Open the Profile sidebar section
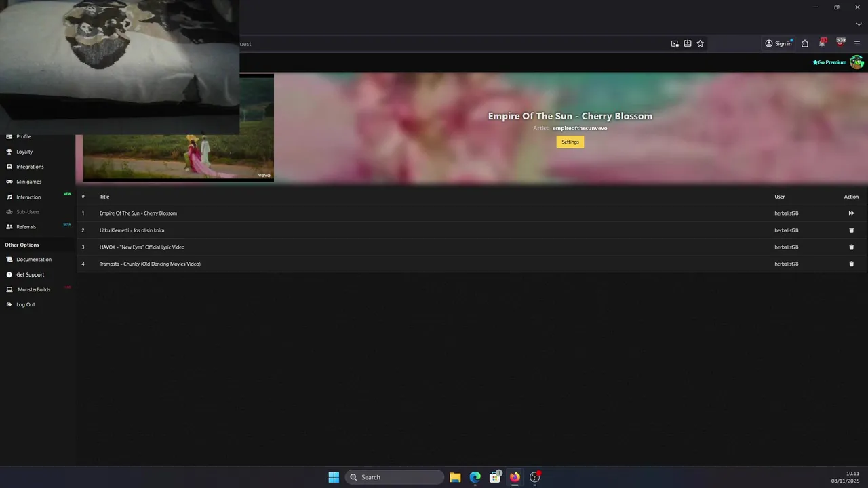868x488 pixels. click(24, 136)
